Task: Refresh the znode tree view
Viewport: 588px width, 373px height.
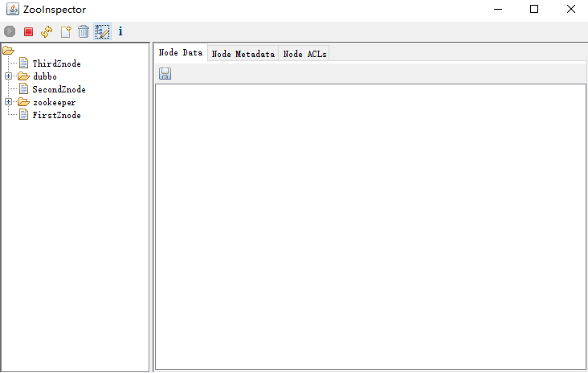Action: click(47, 31)
